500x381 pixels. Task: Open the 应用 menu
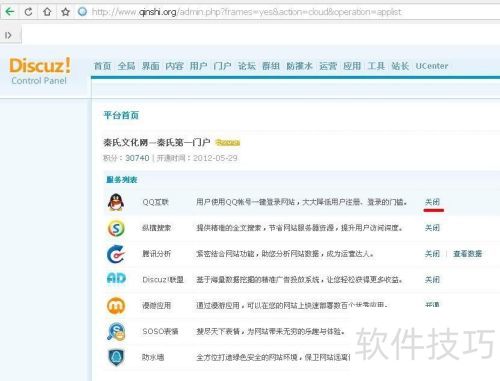pos(352,66)
